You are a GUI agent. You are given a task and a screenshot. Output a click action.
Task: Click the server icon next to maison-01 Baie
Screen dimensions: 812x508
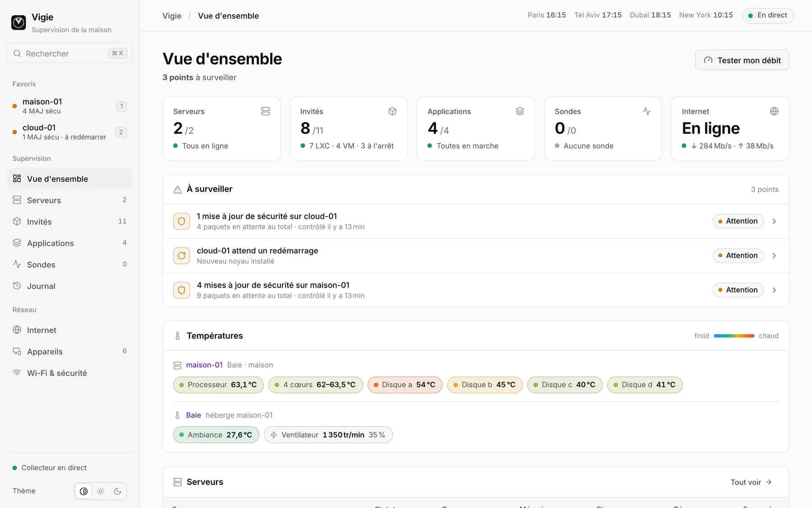(177, 365)
